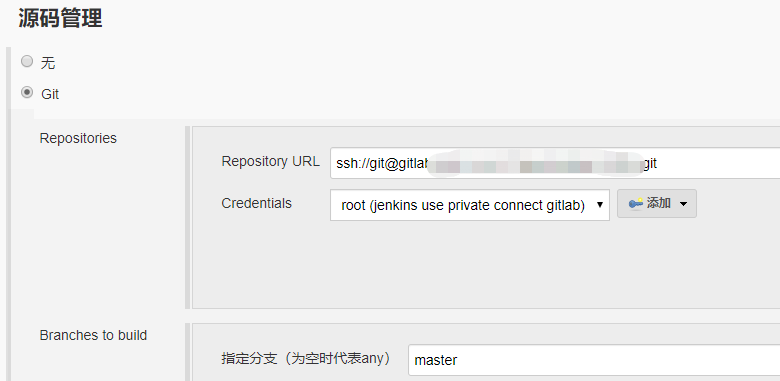Click the 无 option label text
The width and height of the screenshot is (780, 381).
[48, 63]
